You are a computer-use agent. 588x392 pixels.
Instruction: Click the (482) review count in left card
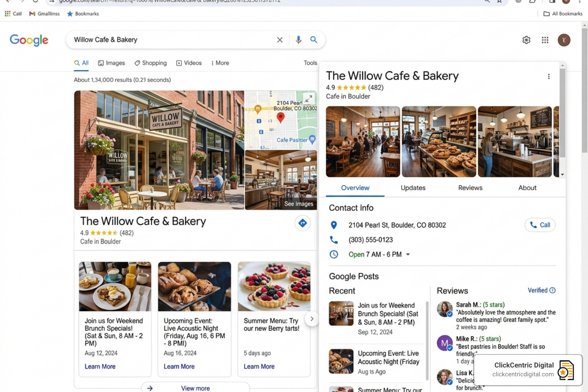pos(126,233)
